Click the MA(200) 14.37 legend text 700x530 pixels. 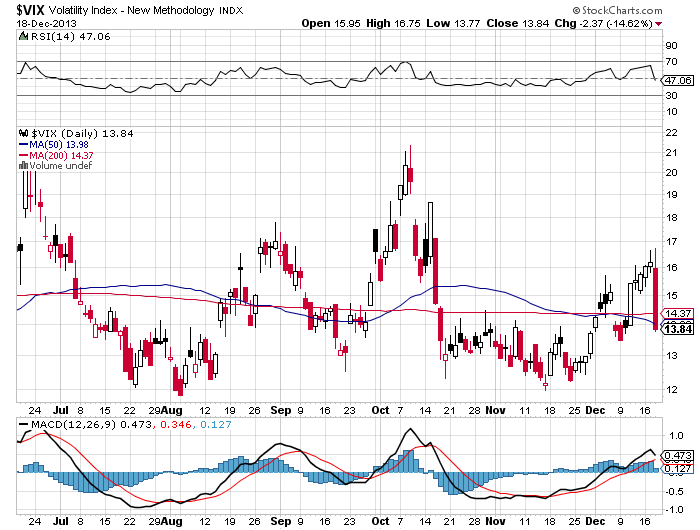62,155
